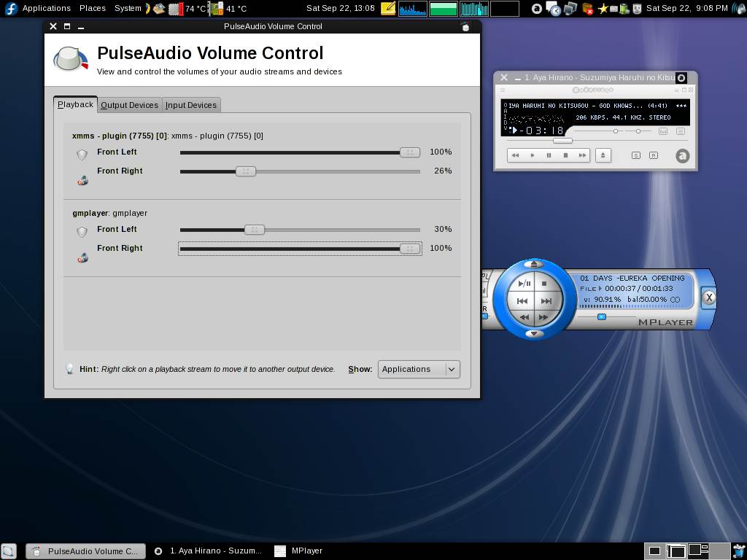Click Audacious balance slider knob
747x560 pixels.
(x=638, y=131)
